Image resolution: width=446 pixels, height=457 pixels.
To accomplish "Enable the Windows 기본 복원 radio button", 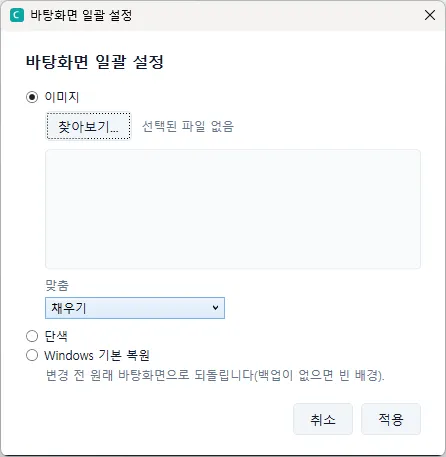I will coord(32,355).
